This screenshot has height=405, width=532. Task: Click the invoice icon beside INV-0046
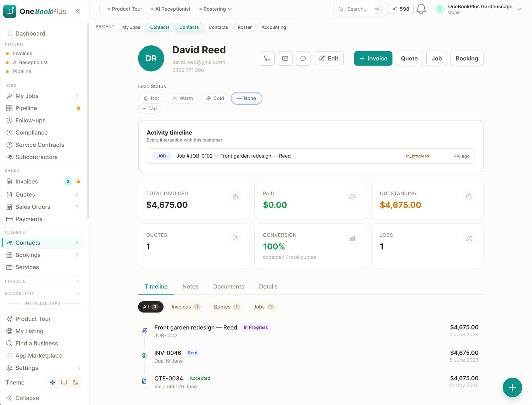click(144, 356)
